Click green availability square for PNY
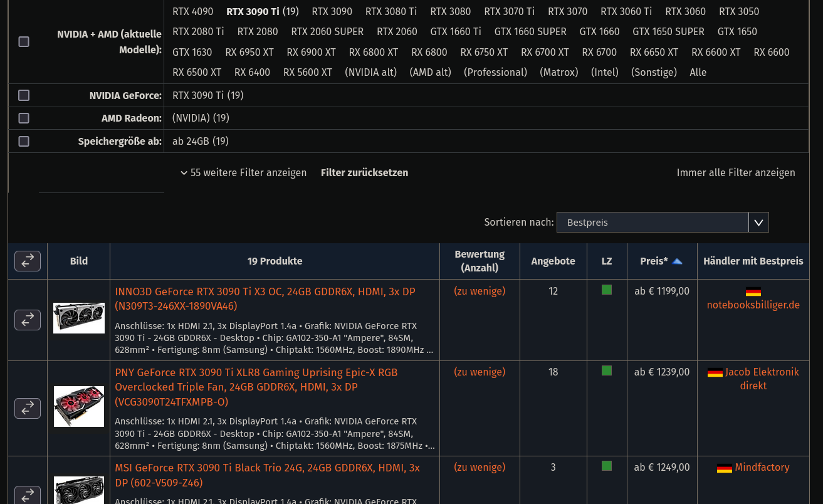This screenshot has height=504, width=823. 607,370
